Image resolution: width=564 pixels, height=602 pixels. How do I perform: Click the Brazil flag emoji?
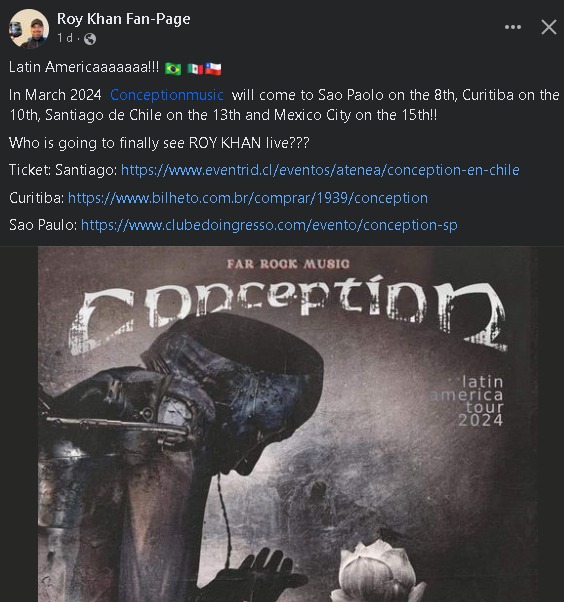(x=173, y=69)
